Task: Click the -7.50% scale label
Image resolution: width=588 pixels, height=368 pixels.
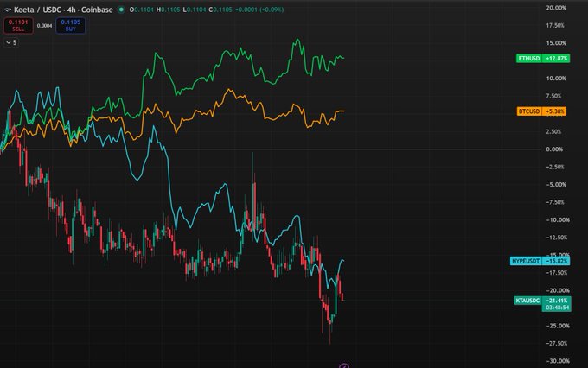Action: point(555,202)
